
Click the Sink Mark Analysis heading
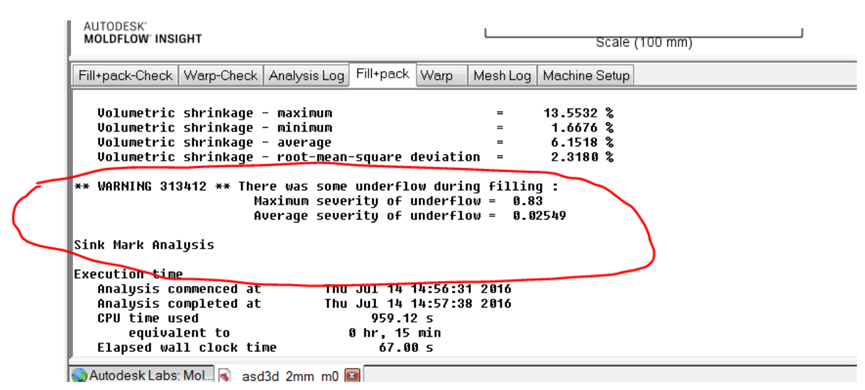144,244
